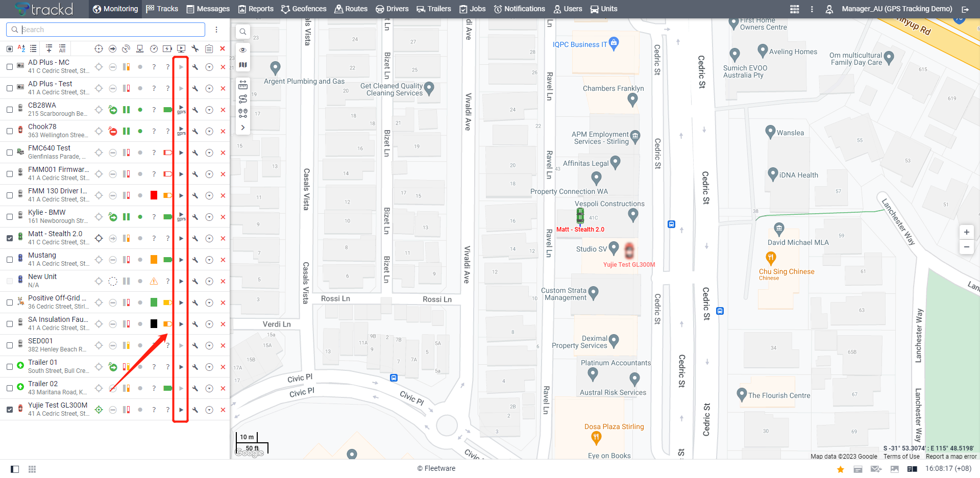This screenshot has height=478, width=980.
Task: Click the Search units field
Action: tap(106, 30)
